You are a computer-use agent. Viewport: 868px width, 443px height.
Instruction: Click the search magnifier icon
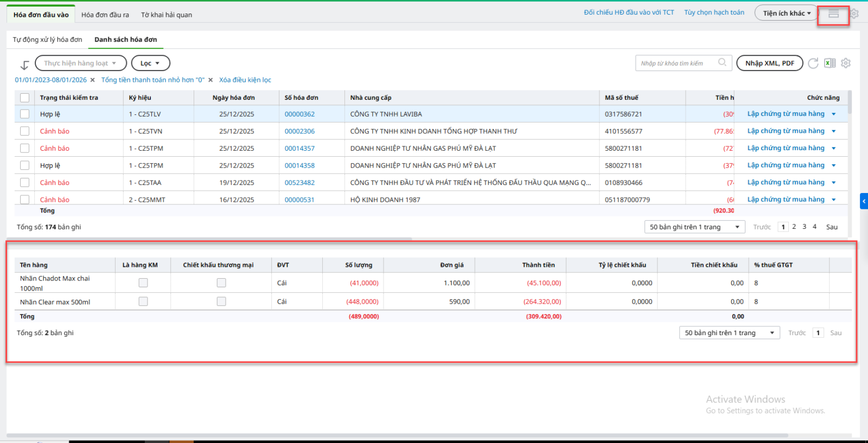pyautogui.click(x=722, y=62)
